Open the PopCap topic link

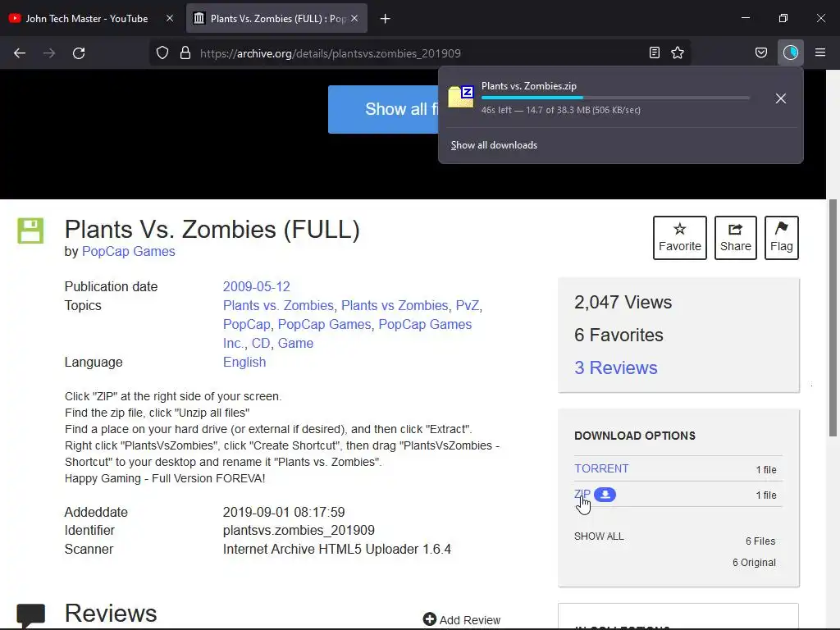coord(246,324)
